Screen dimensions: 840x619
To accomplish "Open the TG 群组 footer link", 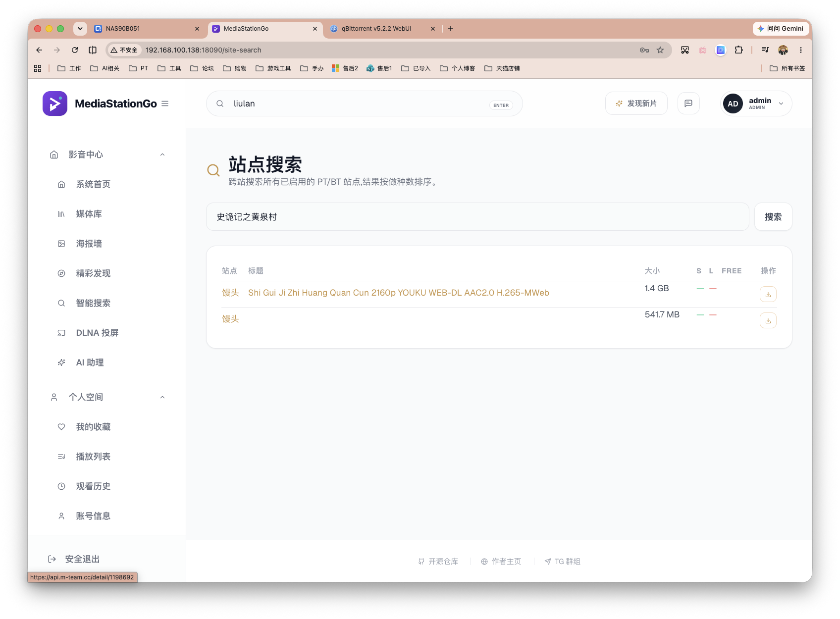I will tap(563, 562).
